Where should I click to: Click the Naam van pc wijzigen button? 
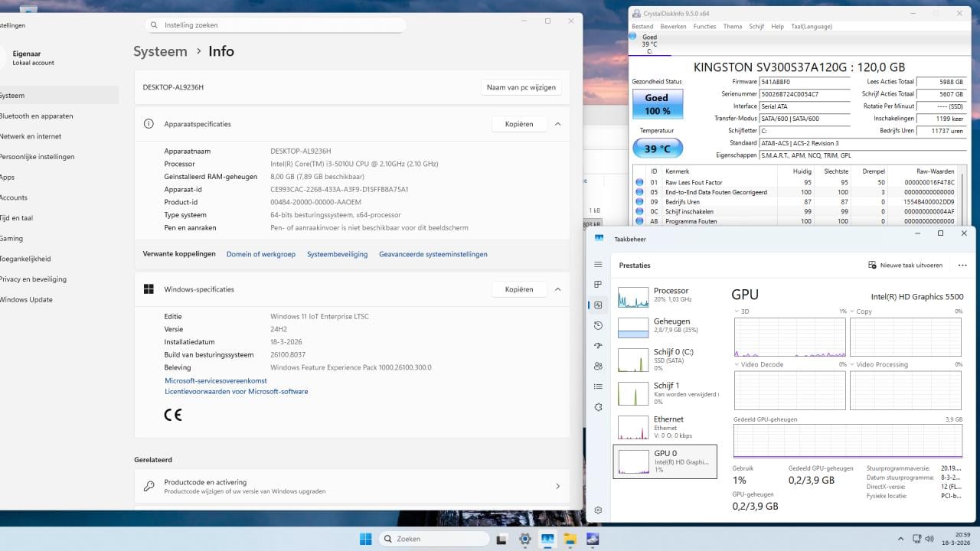521,87
